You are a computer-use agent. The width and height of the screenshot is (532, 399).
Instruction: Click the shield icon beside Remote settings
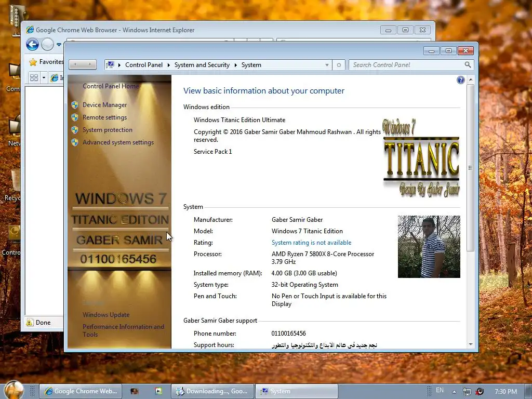(75, 117)
